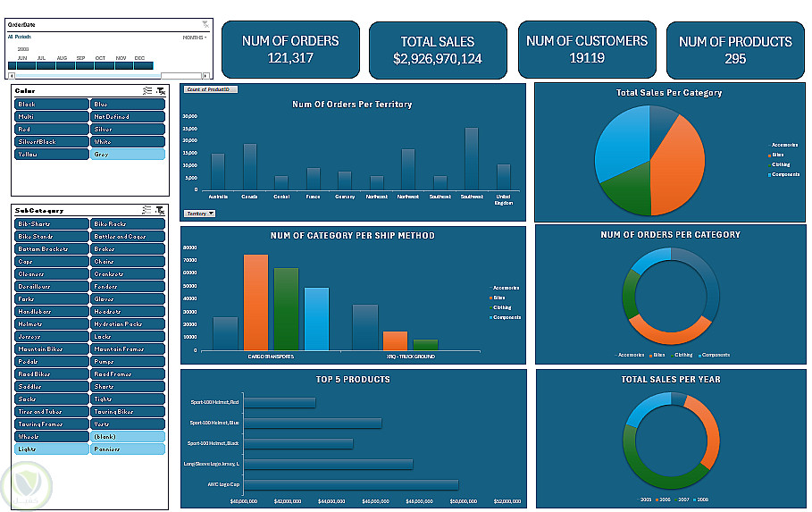Select AUG period in OrderDate timeline
Image resolution: width=812 pixels, height=512 pixels.
tap(65, 65)
